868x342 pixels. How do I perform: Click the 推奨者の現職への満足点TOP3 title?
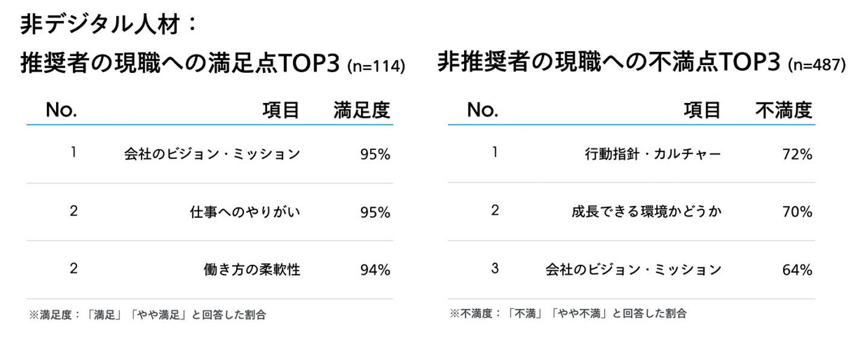click(181, 63)
